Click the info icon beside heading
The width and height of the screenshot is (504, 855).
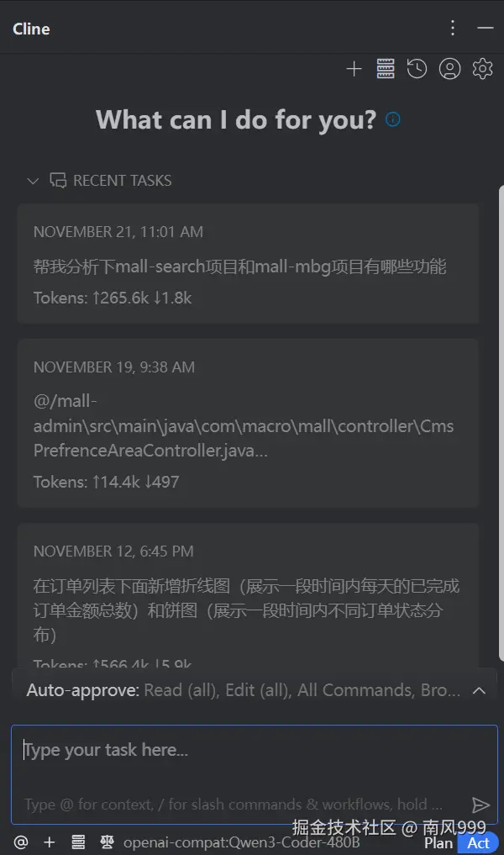(x=393, y=119)
